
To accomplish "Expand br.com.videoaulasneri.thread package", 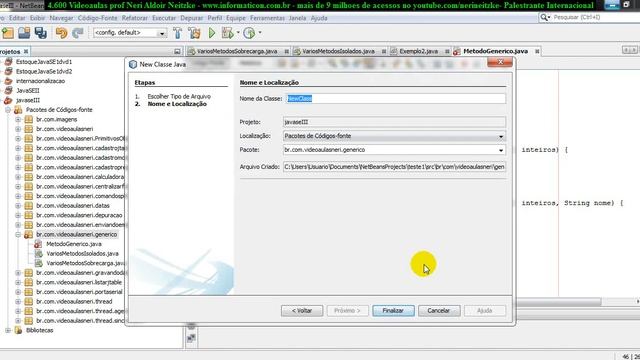I will click(x=18, y=302).
